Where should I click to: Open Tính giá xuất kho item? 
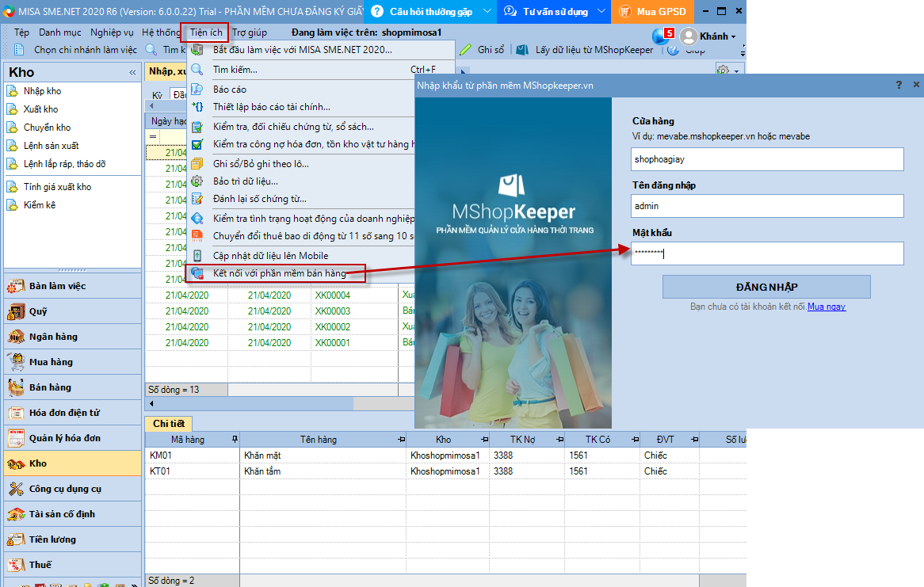[x=57, y=187]
